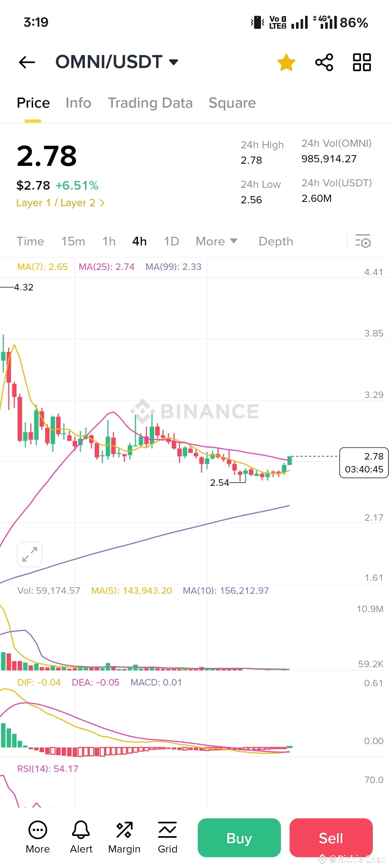Viewport: 389px width, 868px height.
Task: Tap the DEA: -0.05 label
Action: [x=95, y=683]
